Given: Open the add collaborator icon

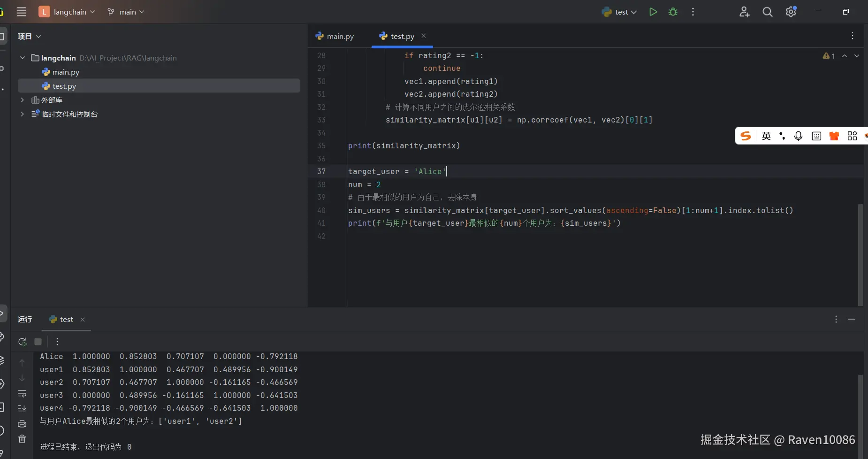Looking at the screenshot, I should (x=744, y=12).
